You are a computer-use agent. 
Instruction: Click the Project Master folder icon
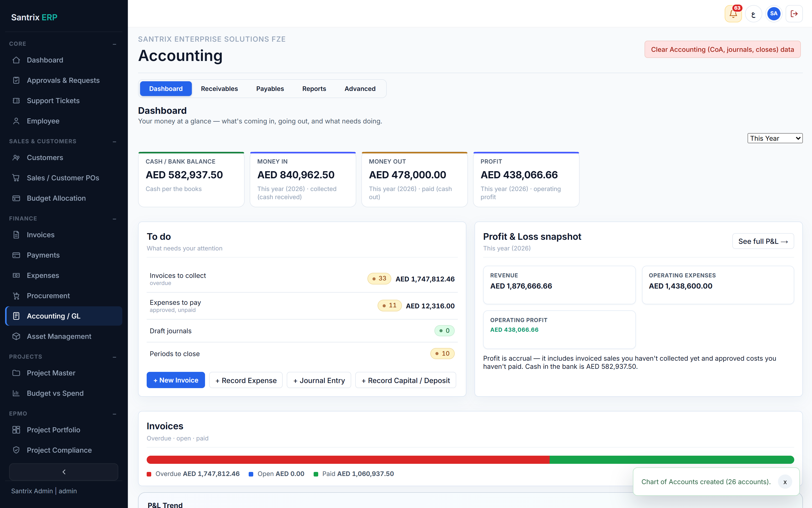tap(16, 373)
